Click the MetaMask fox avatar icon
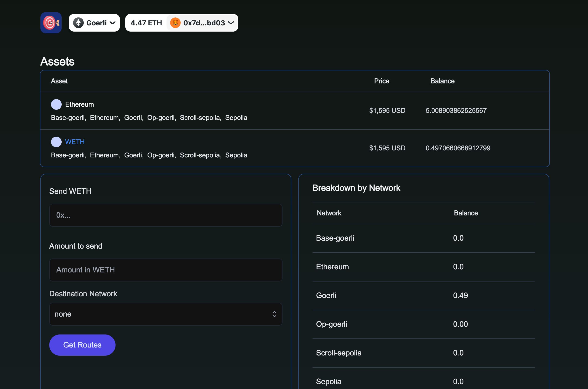 pyautogui.click(x=175, y=23)
